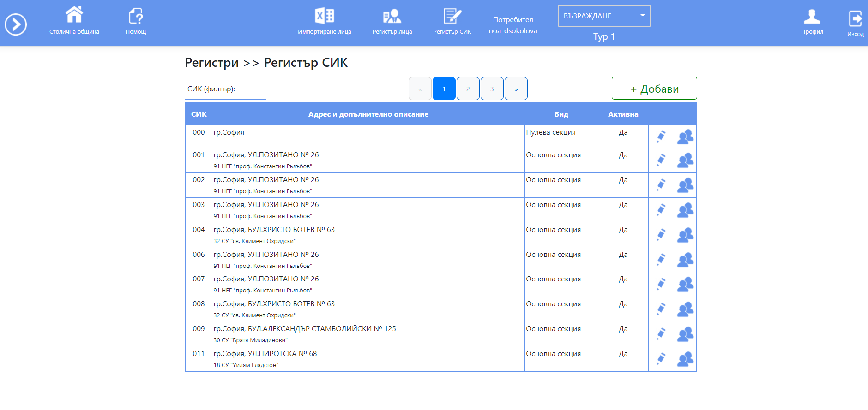Click the Тур 1 label
868x410 pixels.
[604, 37]
